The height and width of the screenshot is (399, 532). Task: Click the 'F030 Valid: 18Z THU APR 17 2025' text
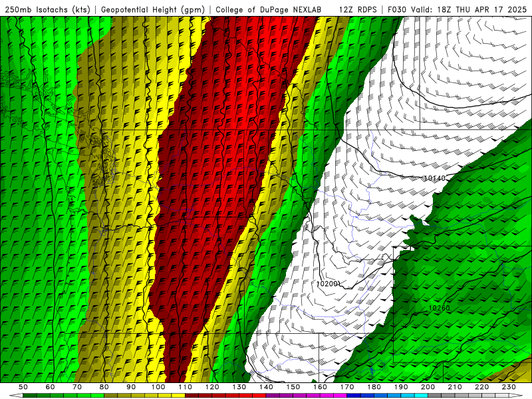[x=457, y=9]
